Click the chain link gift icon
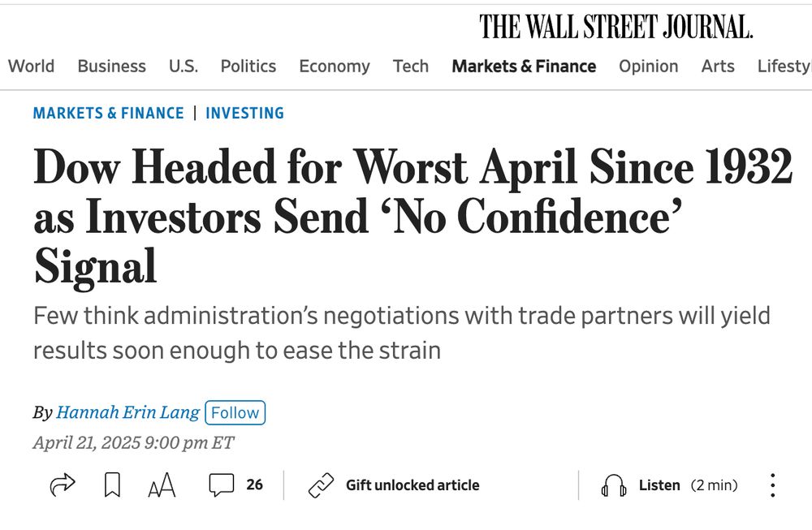The height and width of the screenshot is (530, 812). 322,485
